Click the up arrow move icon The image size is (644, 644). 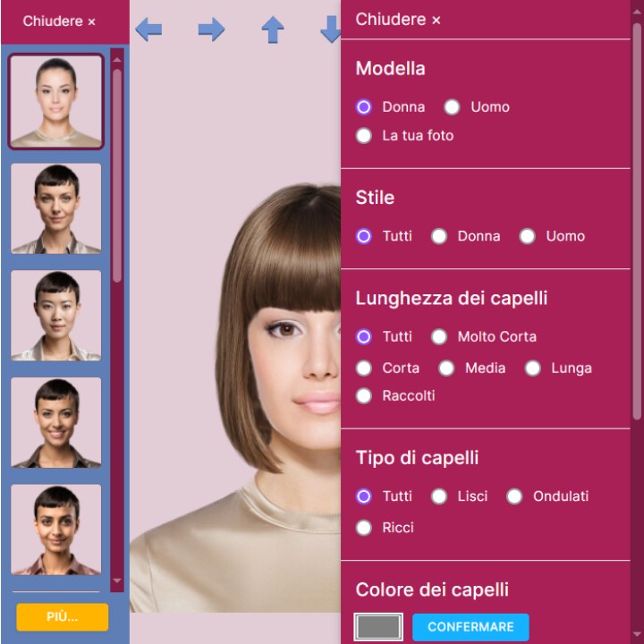(272, 30)
